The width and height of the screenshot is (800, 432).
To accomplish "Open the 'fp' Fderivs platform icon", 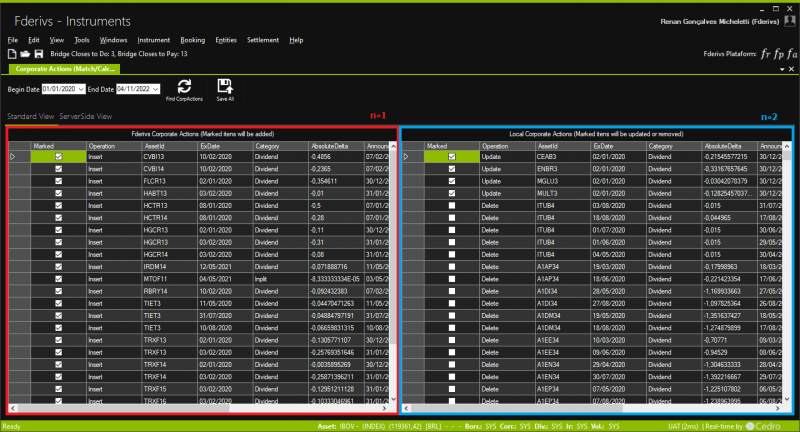I will (x=779, y=53).
